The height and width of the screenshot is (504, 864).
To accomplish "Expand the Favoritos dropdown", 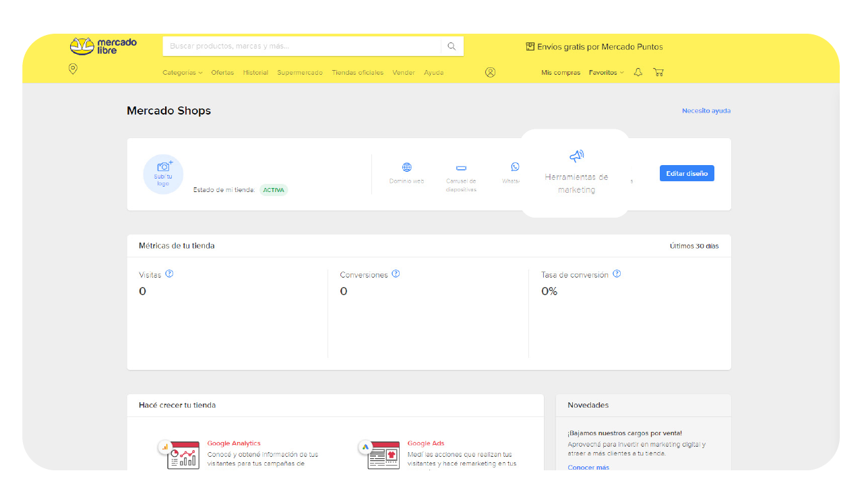I will coord(607,72).
